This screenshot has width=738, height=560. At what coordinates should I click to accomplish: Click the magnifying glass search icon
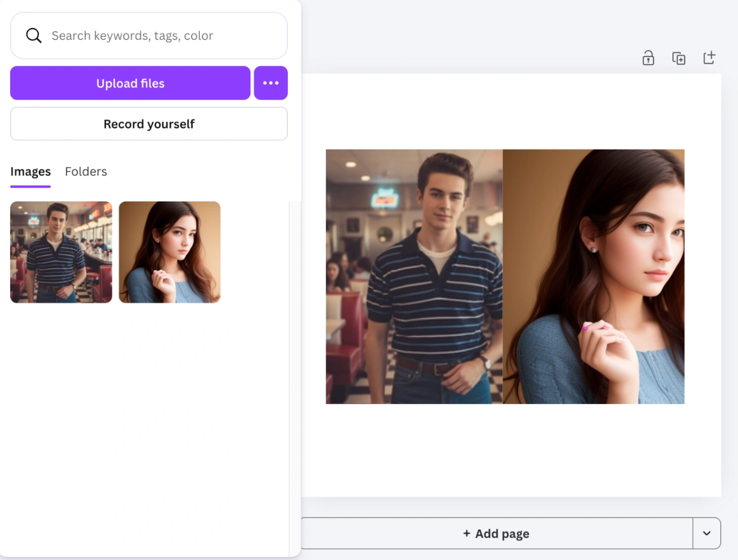tap(33, 35)
